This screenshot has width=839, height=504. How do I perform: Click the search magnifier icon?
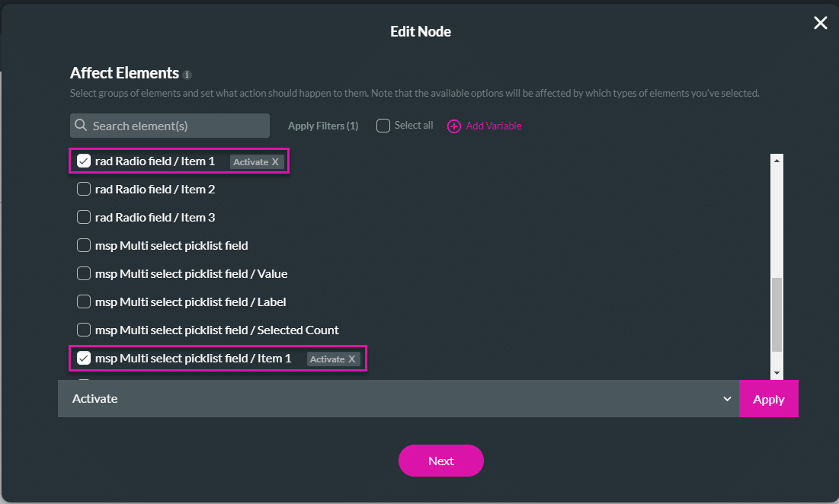coord(81,126)
